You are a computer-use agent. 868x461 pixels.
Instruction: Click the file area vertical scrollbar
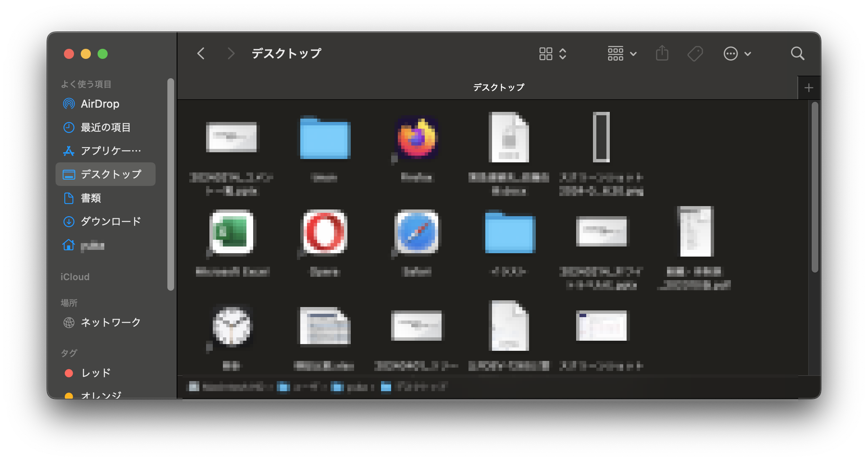815,188
